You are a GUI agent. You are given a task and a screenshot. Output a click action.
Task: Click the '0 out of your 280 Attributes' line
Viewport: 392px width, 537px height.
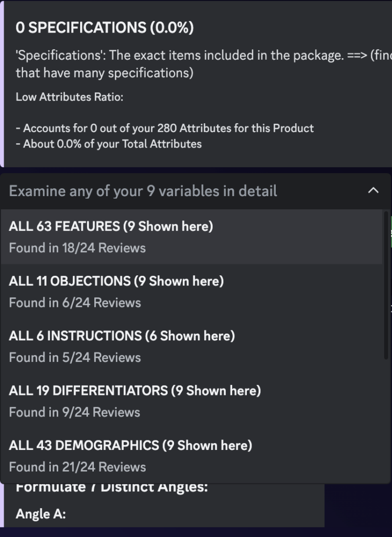pos(165,128)
